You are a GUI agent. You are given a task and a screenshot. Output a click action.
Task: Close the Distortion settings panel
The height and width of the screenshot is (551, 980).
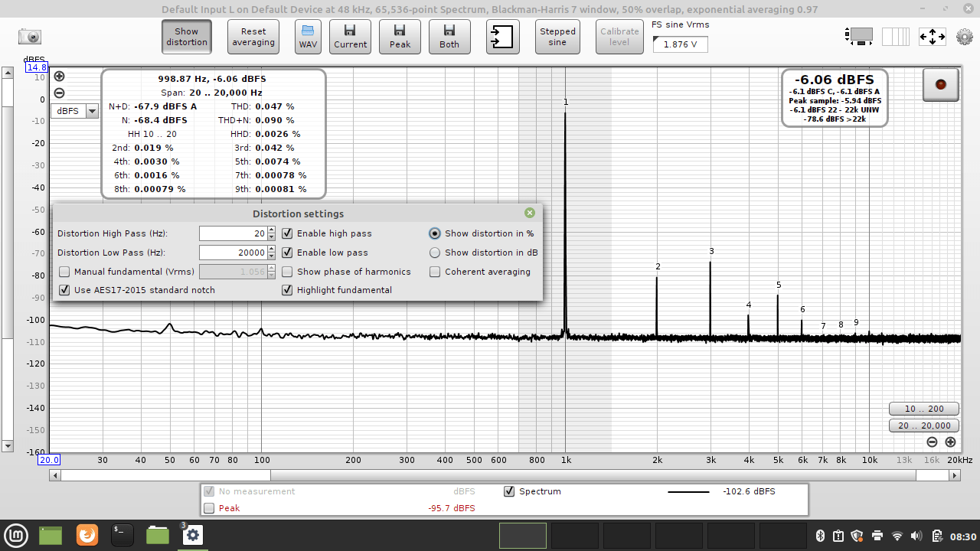(530, 213)
